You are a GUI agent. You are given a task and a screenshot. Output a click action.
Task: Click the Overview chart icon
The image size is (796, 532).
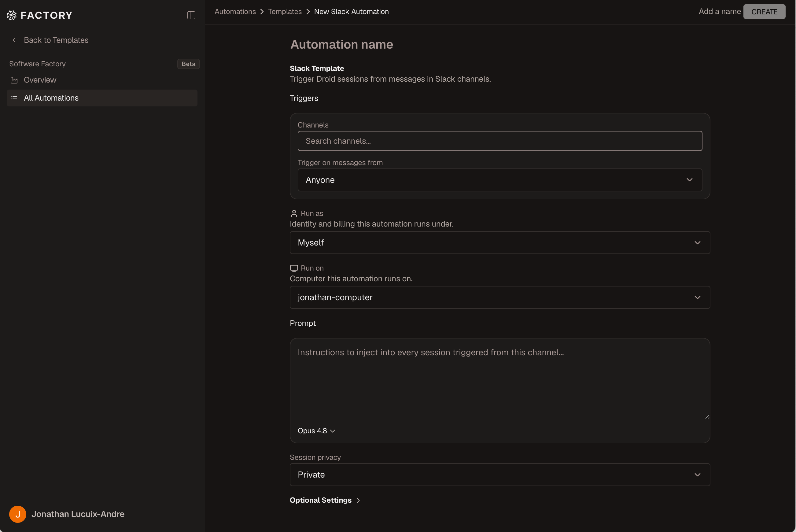tap(14, 80)
